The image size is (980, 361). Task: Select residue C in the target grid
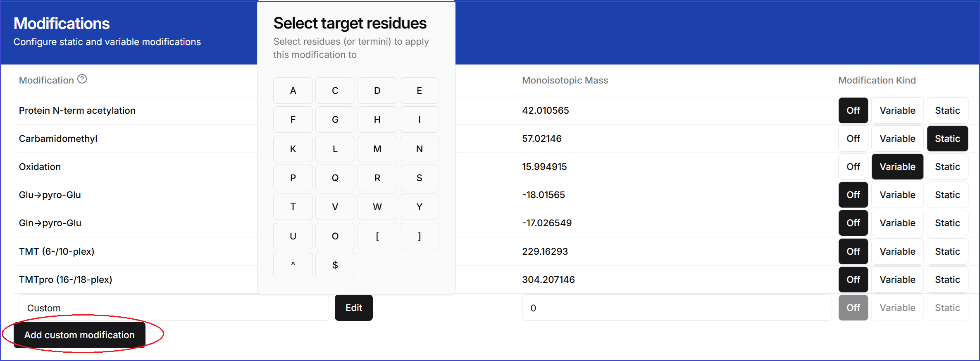[335, 91]
